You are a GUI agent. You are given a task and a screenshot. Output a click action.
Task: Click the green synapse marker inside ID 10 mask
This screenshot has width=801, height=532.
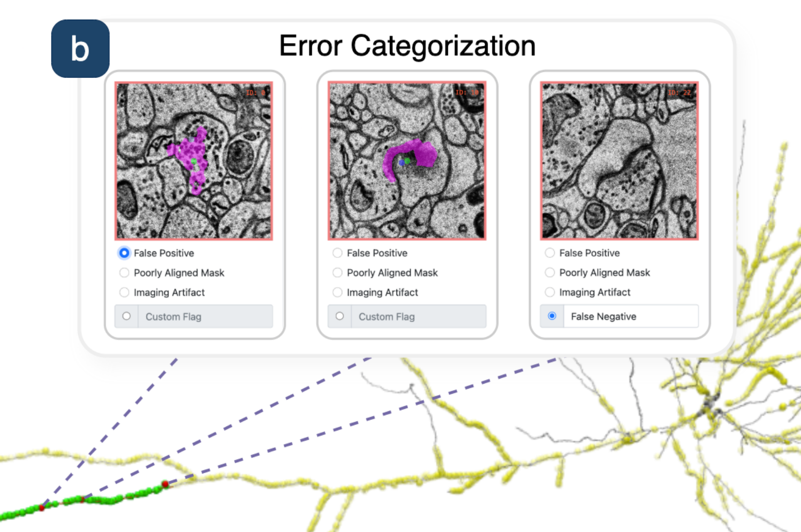coord(408,161)
